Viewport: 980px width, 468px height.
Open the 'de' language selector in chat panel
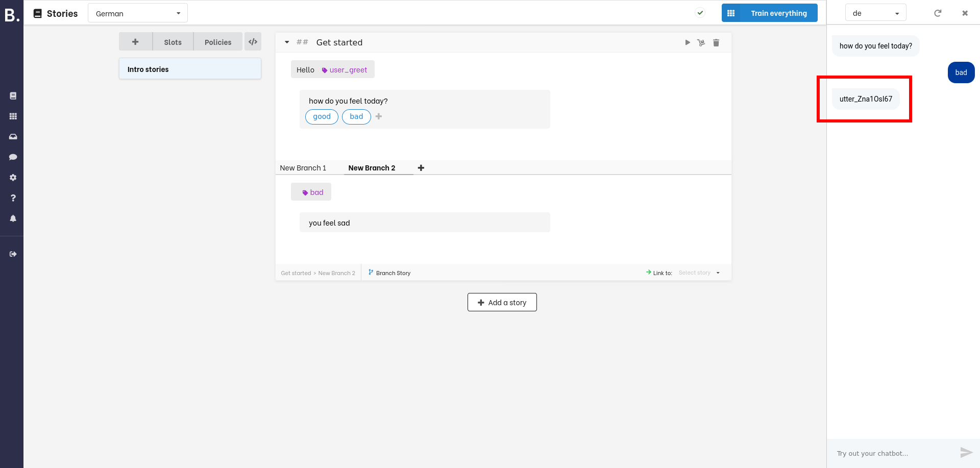coord(875,12)
